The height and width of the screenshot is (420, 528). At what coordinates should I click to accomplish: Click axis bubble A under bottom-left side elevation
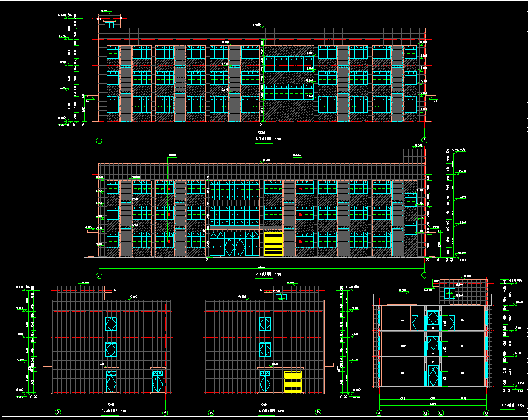pyautogui.click(x=165, y=413)
